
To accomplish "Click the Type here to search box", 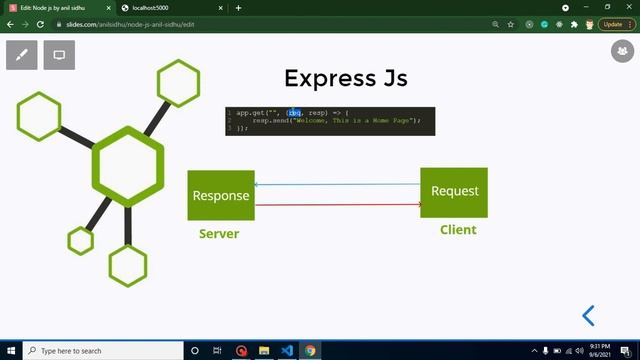I will pos(103,351).
